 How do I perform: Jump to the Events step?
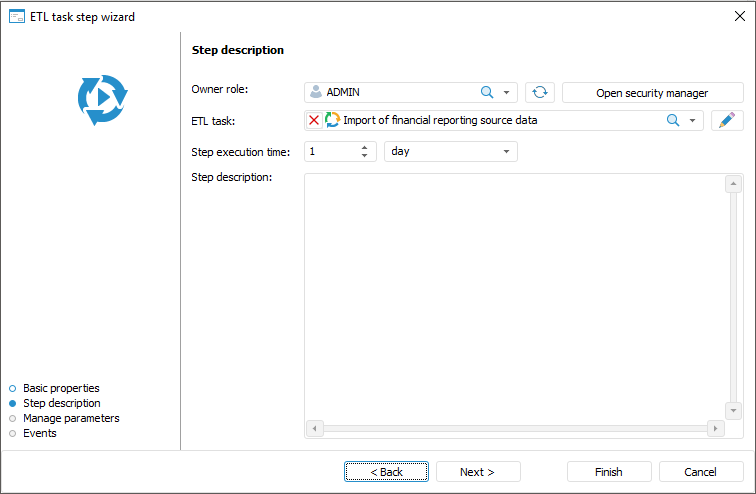pyautogui.click(x=40, y=433)
